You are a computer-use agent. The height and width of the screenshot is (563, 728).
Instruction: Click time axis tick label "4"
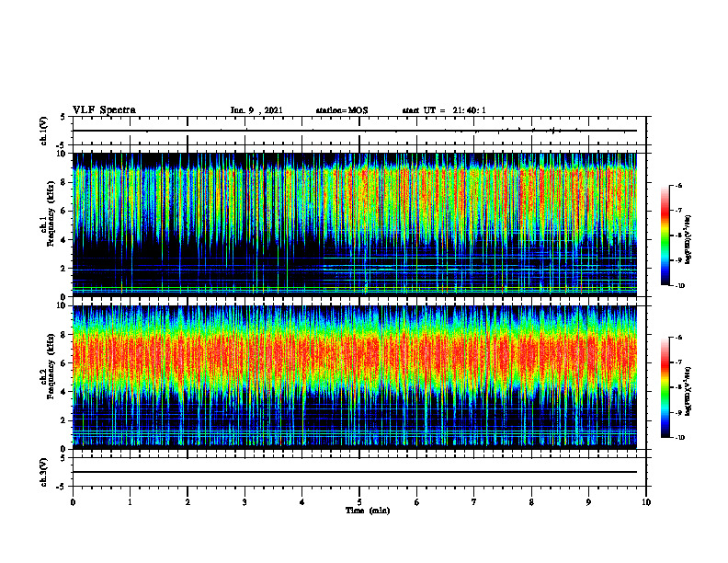[302, 502]
